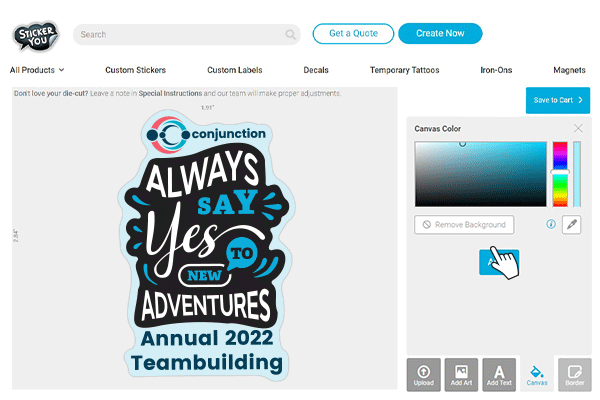Click the search magnifier icon
The height and width of the screenshot is (400, 600).
click(290, 34)
